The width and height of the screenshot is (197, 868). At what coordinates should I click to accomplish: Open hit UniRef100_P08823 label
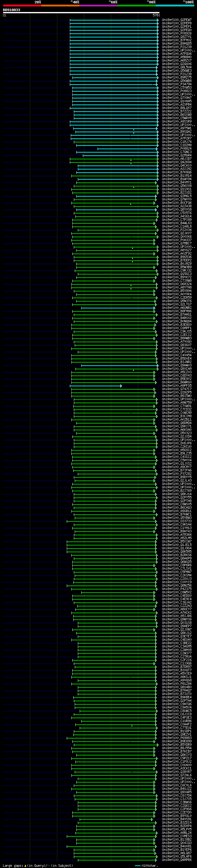[x=177, y=91]
